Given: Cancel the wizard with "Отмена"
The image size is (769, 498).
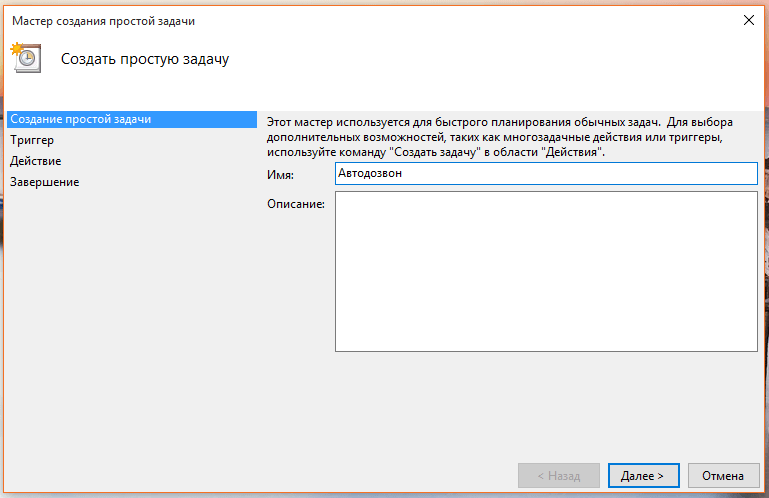Looking at the screenshot, I should click(722, 475).
